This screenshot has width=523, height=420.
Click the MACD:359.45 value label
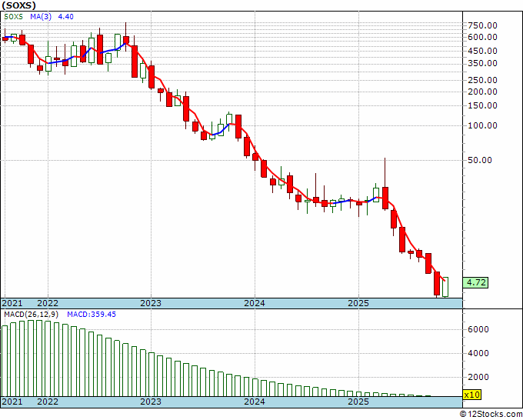92,315
